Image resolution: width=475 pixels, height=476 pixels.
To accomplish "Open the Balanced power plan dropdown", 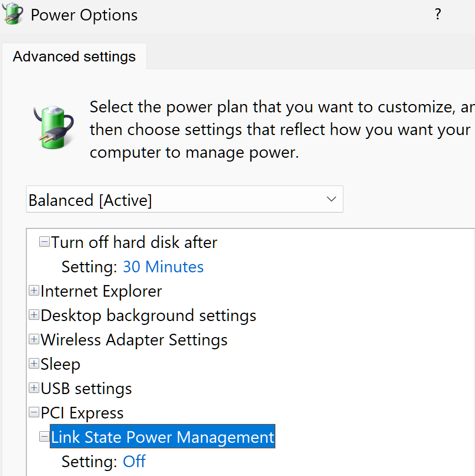I will (184, 199).
